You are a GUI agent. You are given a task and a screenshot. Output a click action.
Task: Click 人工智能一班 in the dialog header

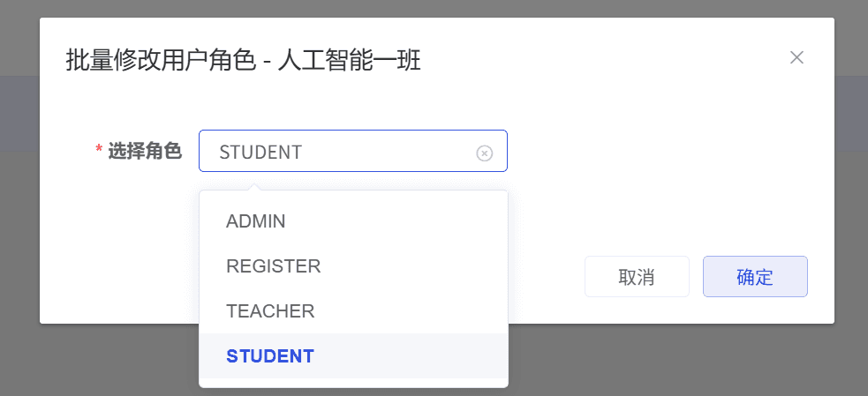click(350, 61)
